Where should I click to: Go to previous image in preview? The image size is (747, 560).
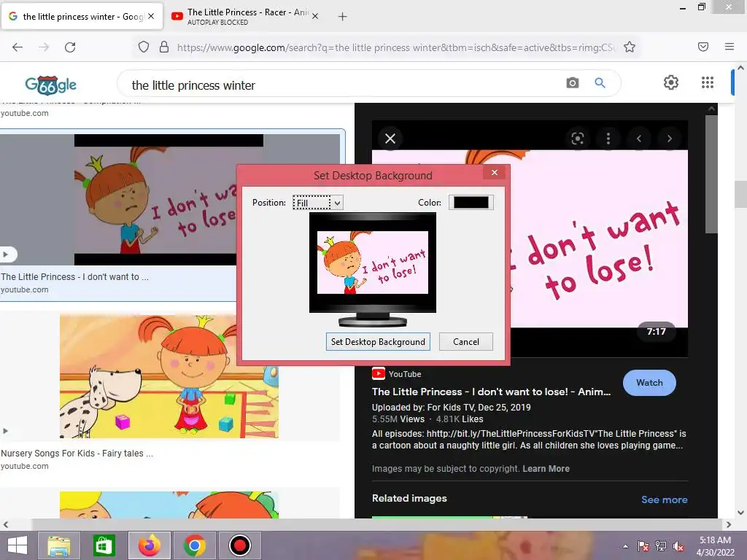(639, 139)
